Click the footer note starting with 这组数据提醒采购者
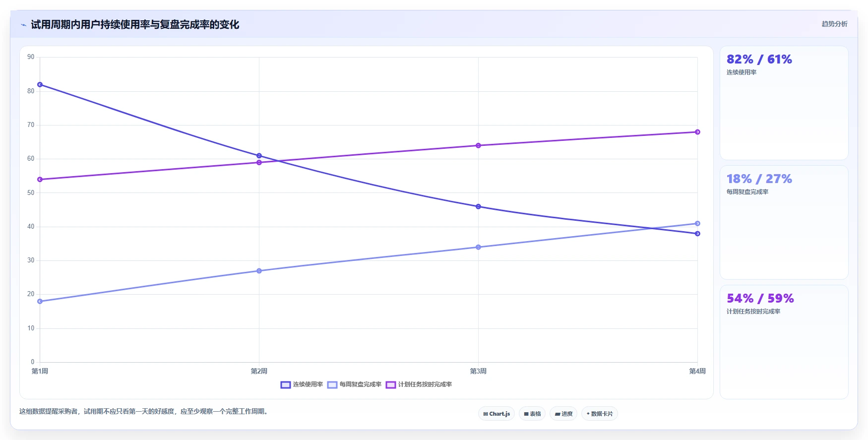Viewport: 868px width, 440px height. [x=145, y=411]
